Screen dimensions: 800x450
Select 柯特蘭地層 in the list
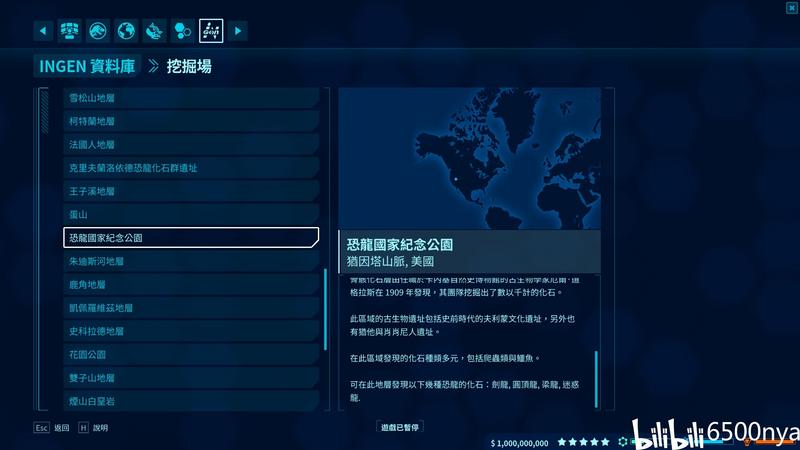coord(191,121)
